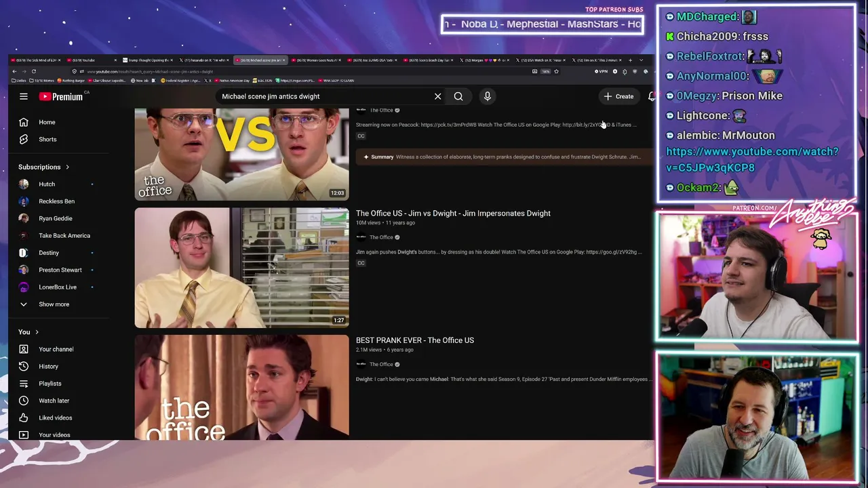Switch to the 'hasanabi on X' tab

[203, 60]
